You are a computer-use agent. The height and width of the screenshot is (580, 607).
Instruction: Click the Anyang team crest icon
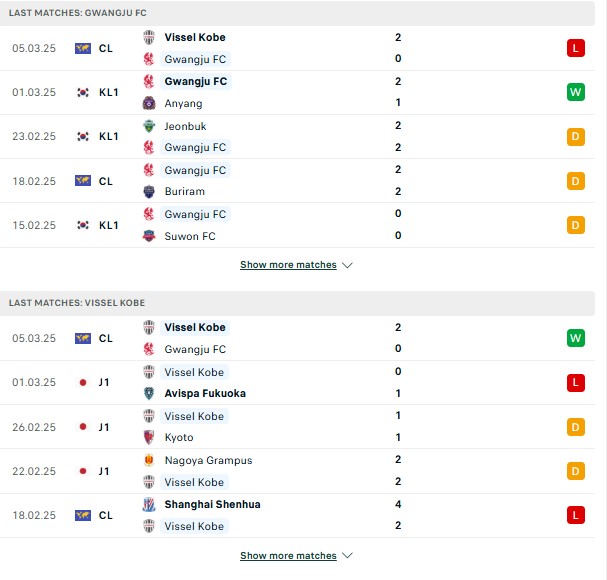149,103
